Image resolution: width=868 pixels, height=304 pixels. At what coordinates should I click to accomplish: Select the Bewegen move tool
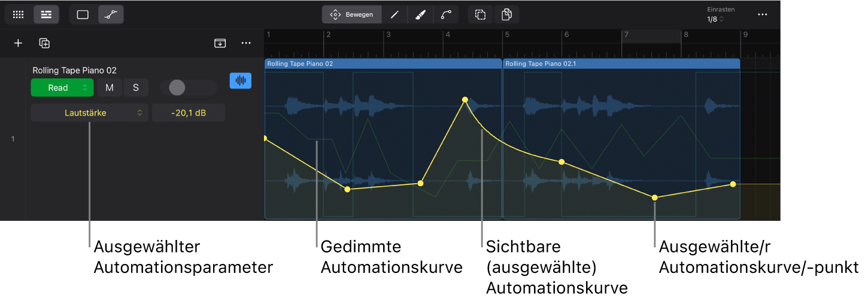(x=351, y=14)
